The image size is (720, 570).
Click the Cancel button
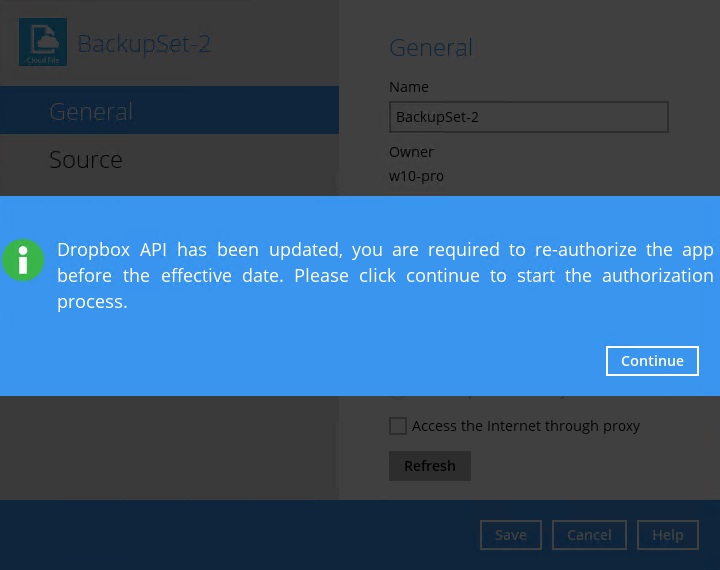[x=589, y=535]
